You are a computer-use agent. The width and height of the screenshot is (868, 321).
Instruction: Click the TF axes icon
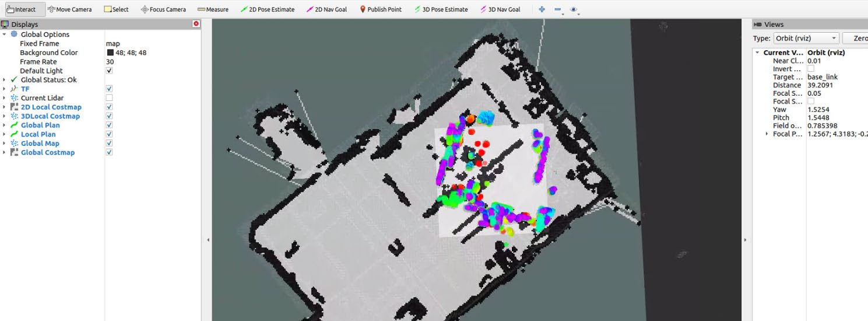pyautogui.click(x=15, y=89)
